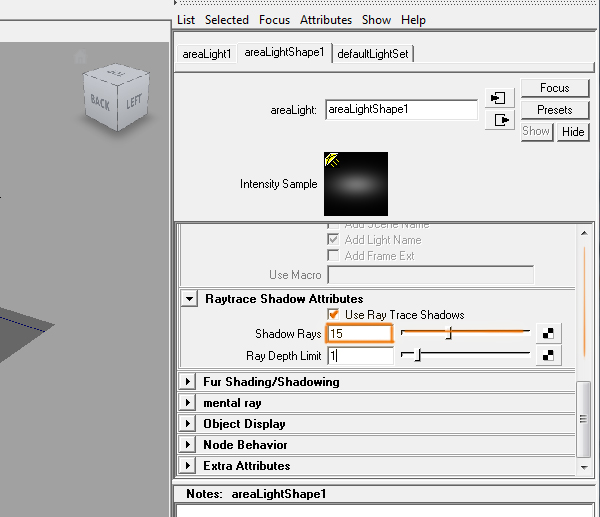Click the scroll up arrow of attribute list
Image resolution: width=600 pixels, height=517 pixels.
[584, 233]
